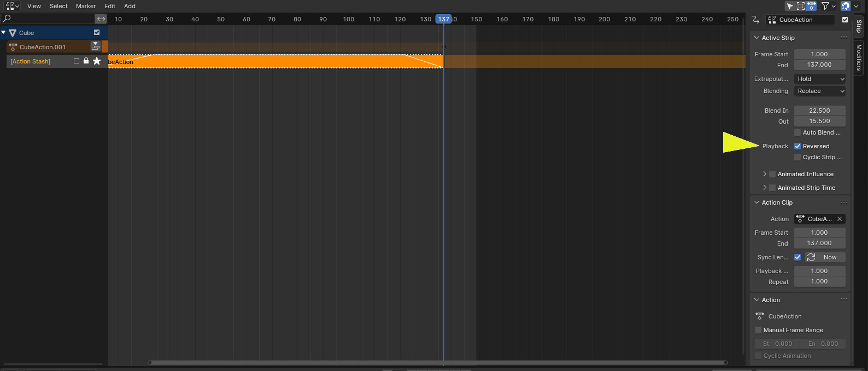Click the current frame 137 marker
The width and height of the screenshot is (868, 371).
coord(443,19)
